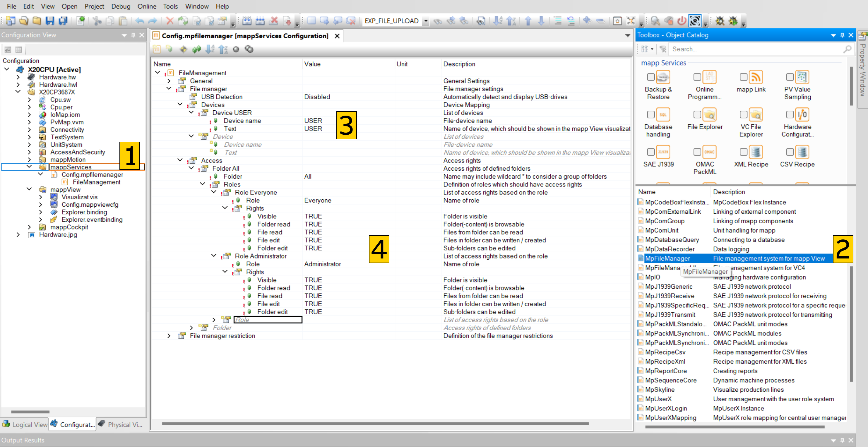The height and width of the screenshot is (447, 868).
Task: Check the Backup & Restore checkbox
Action: pyautogui.click(x=651, y=77)
